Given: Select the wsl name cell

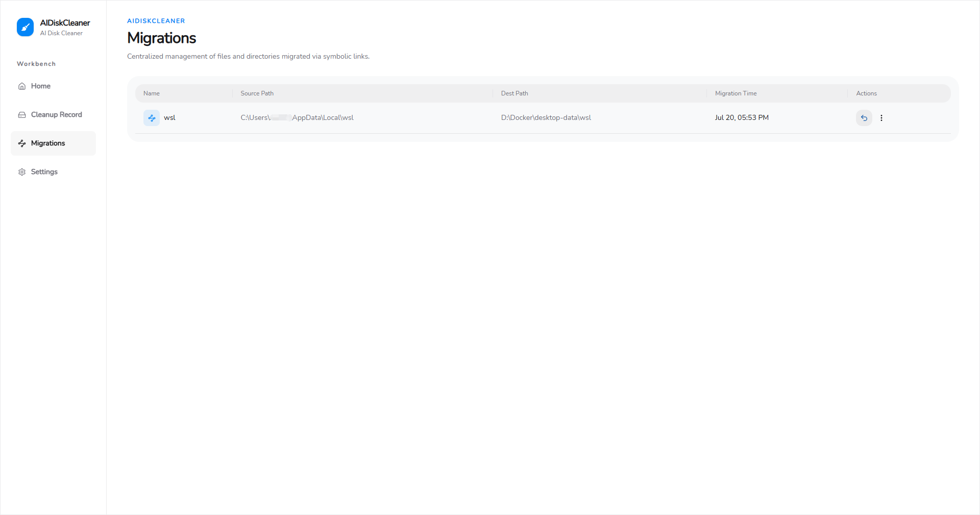Looking at the screenshot, I should pyautogui.click(x=169, y=118).
